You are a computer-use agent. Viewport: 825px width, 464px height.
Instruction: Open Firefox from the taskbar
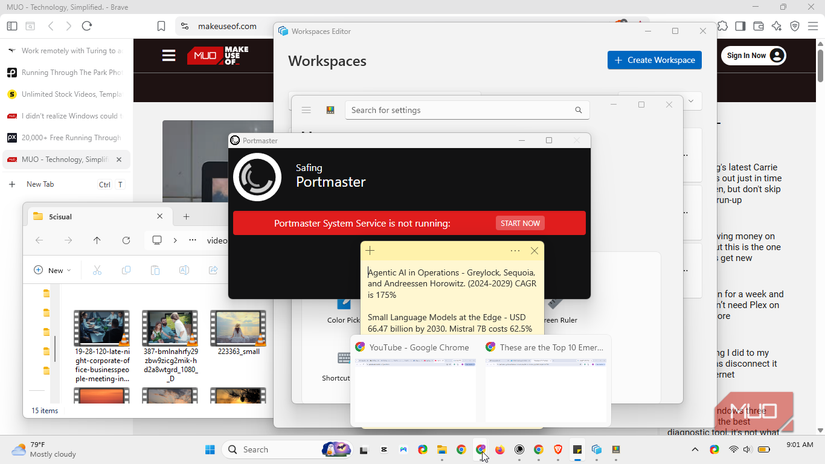(x=500, y=449)
